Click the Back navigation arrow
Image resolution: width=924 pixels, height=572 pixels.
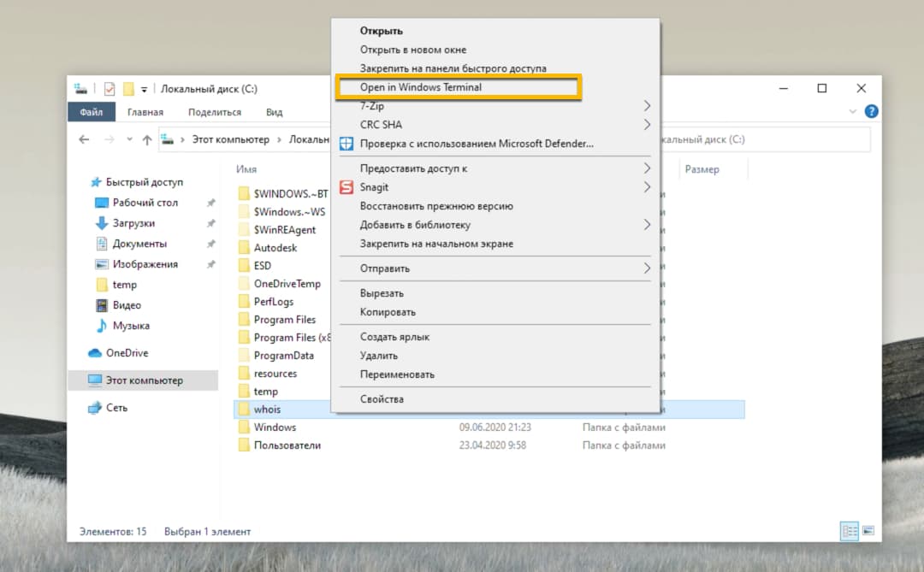[x=84, y=139]
